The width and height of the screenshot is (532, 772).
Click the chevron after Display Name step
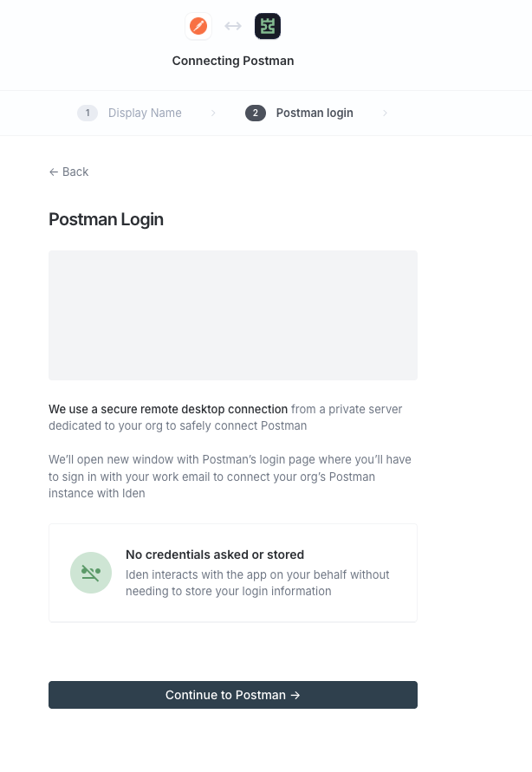(213, 113)
